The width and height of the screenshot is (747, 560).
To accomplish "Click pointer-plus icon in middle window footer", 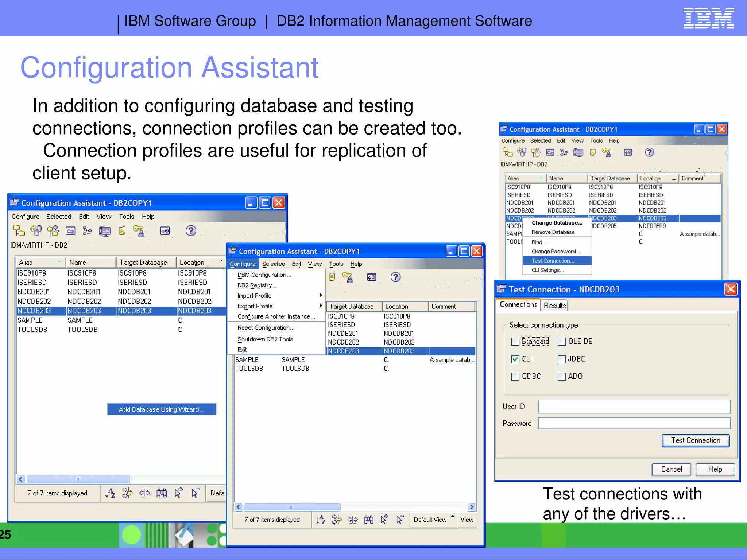I will click(384, 520).
